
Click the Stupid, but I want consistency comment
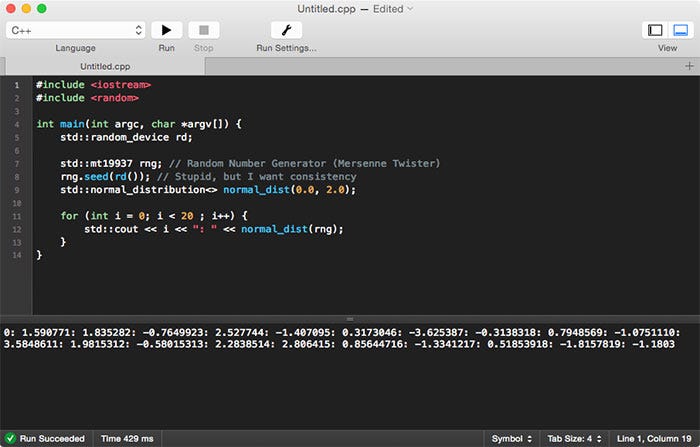[x=257, y=177]
